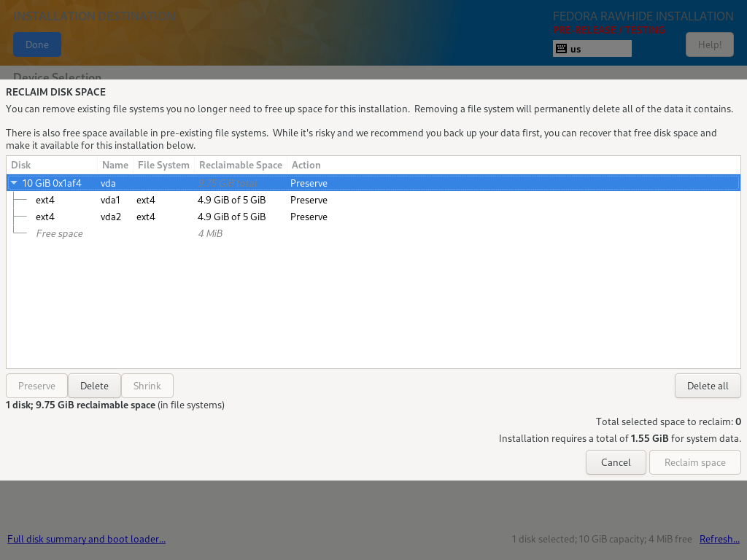This screenshot has height=560, width=747.
Task: Click the us keyboard layout indicator
Action: pyautogui.click(x=592, y=49)
